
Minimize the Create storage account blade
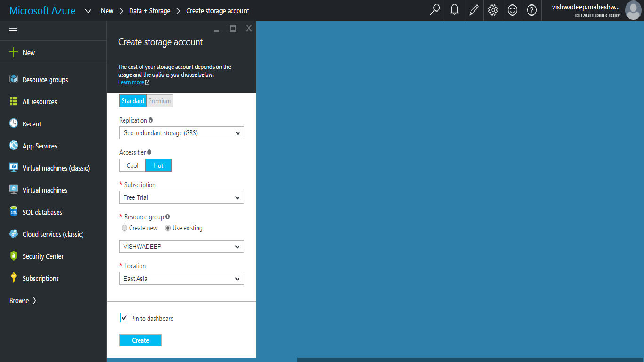(x=216, y=30)
